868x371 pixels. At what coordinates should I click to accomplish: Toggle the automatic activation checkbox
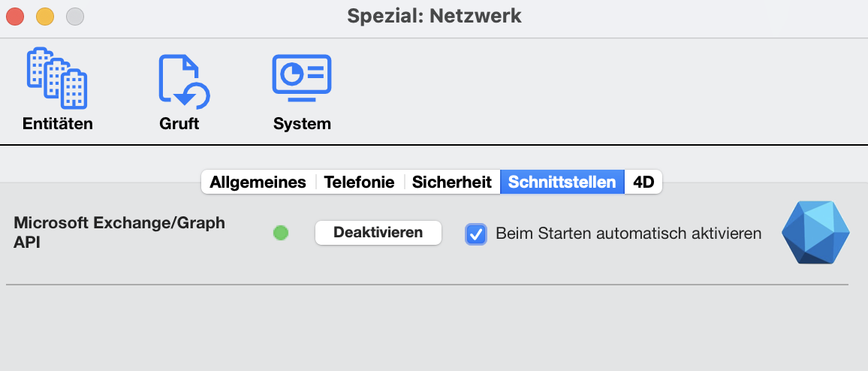(475, 234)
